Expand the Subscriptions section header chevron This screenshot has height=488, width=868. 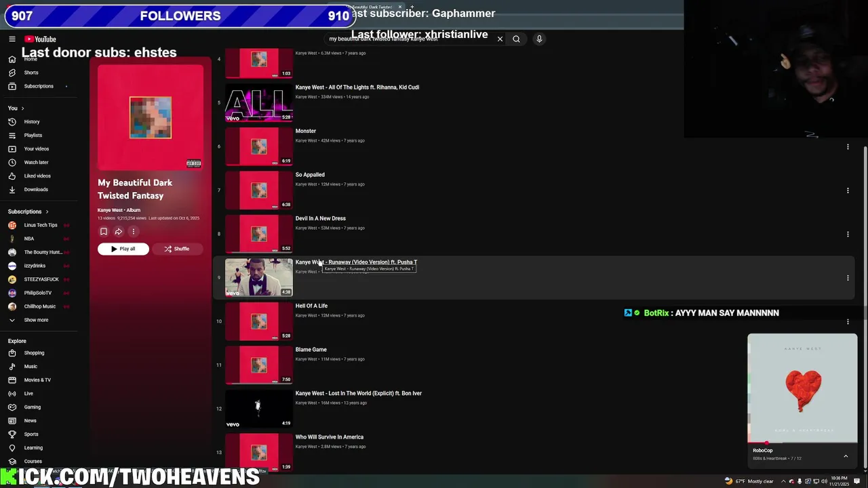point(47,212)
